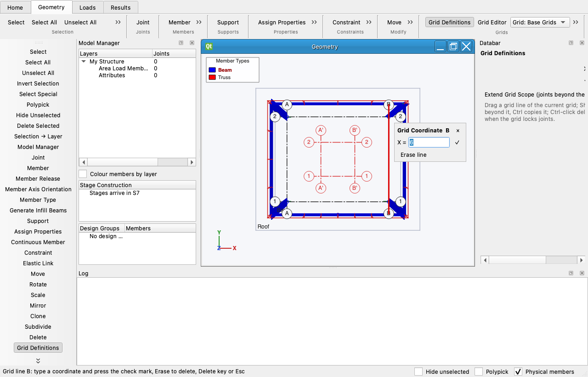Click Selection → Layer in the sidebar
The image size is (588, 377).
tap(38, 137)
